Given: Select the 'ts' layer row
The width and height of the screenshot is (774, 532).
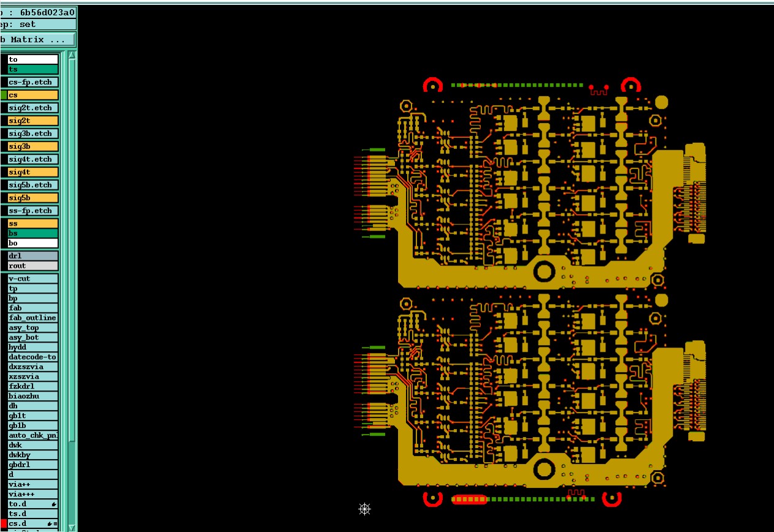Looking at the screenshot, I should point(33,69).
